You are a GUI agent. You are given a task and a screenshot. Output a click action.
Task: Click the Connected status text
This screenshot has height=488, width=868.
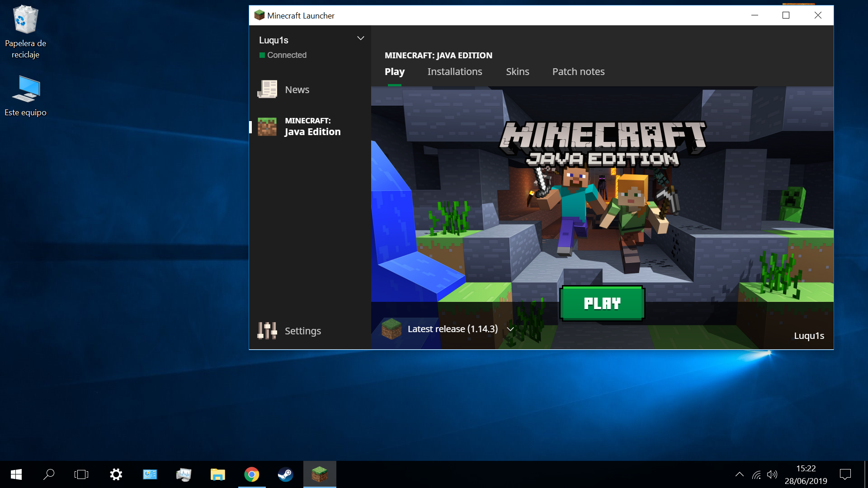287,55
